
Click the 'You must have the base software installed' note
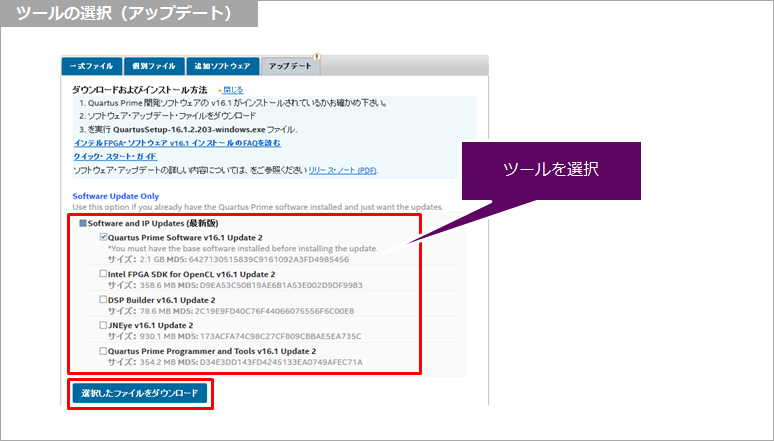pyautogui.click(x=243, y=248)
